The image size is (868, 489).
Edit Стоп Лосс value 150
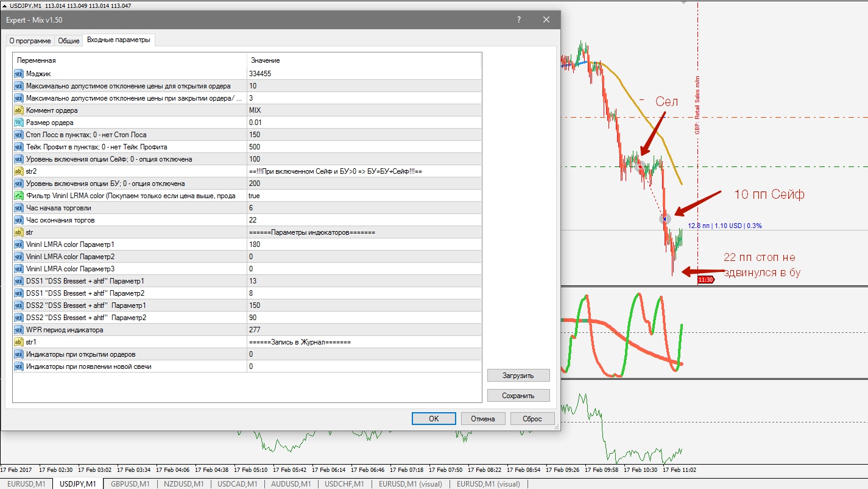click(364, 135)
